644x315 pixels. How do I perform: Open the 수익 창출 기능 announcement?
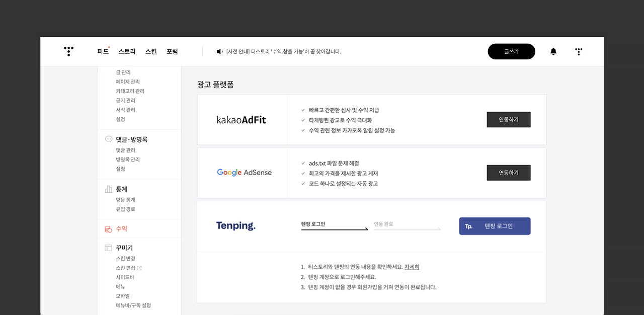[284, 51]
